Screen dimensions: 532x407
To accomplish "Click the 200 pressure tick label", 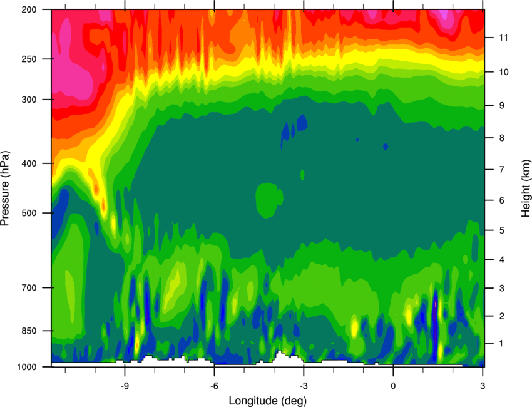I will [29, 9].
